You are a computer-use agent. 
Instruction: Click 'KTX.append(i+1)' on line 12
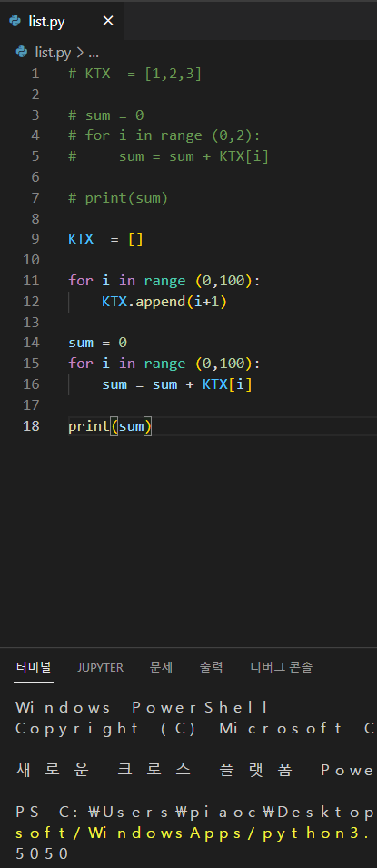point(165,301)
